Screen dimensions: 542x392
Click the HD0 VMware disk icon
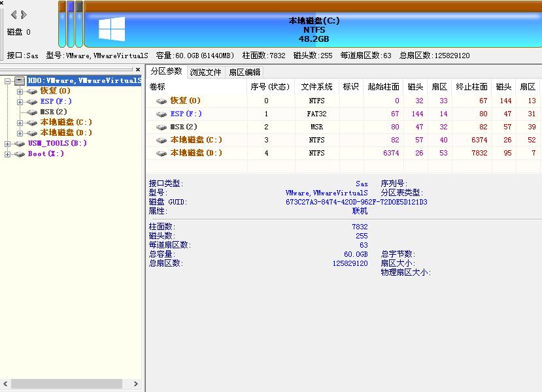point(20,80)
